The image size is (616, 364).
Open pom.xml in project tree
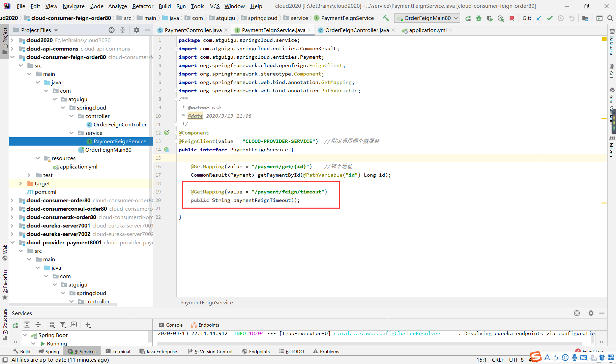point(46,192)
